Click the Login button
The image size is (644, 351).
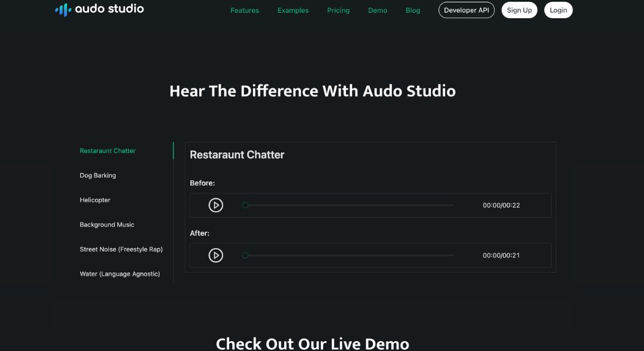[558, 11]
